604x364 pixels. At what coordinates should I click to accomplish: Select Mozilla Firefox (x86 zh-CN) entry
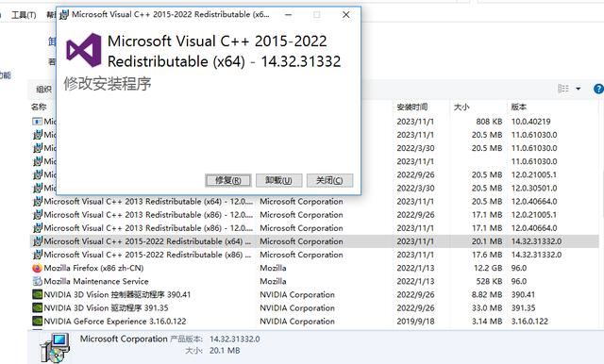[x=93, y=268]
